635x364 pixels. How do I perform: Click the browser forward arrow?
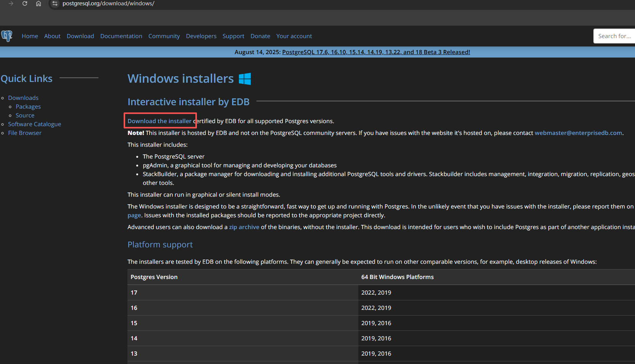pyautogui.click(x=11, y=3)
